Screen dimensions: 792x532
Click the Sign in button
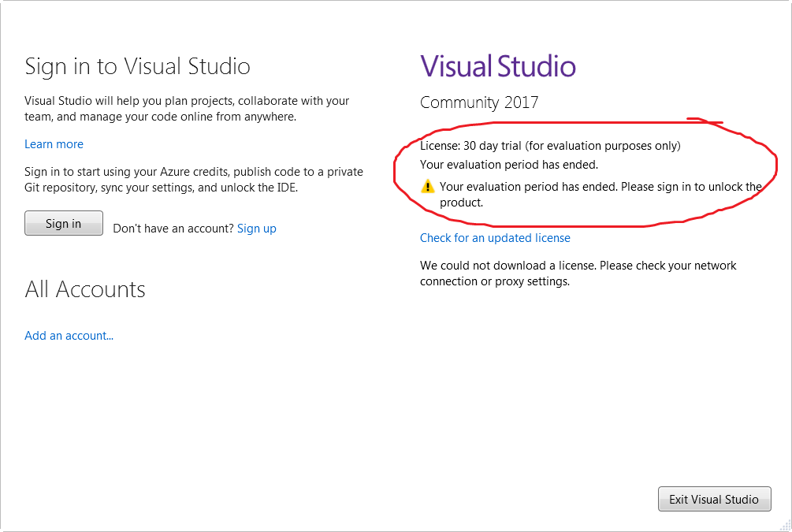pyautogui.click(x=63, y=223)
